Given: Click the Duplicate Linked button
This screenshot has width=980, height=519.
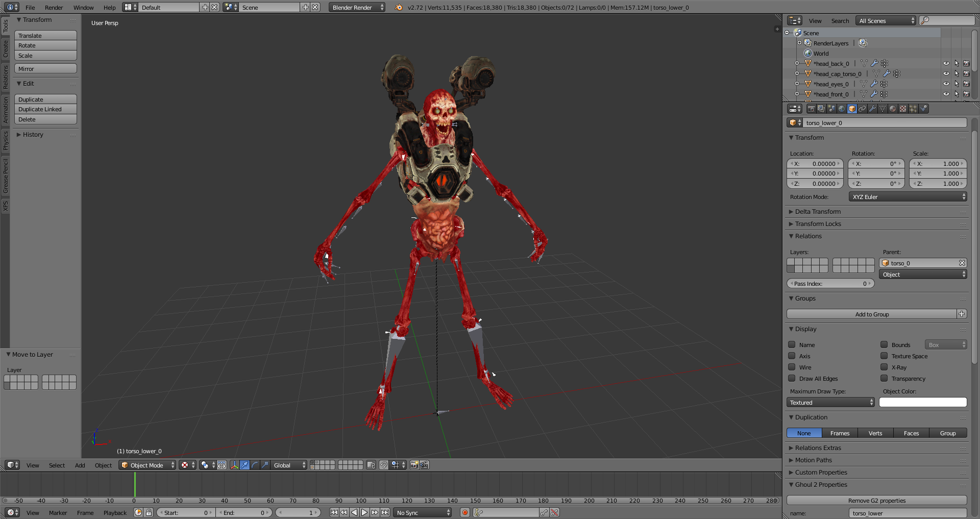Looking at the screenshot, I should pyautogui.click(x=45, y=109).
